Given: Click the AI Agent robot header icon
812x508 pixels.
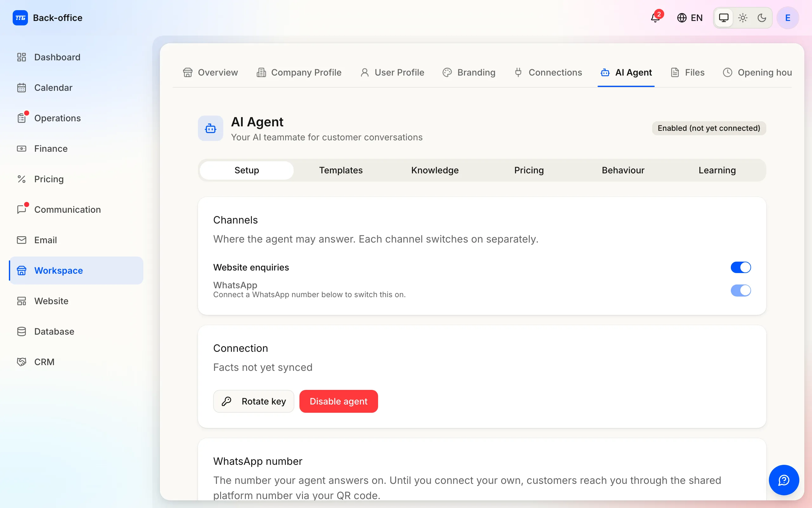Looking at the screenshot, I should pos(210,128).
